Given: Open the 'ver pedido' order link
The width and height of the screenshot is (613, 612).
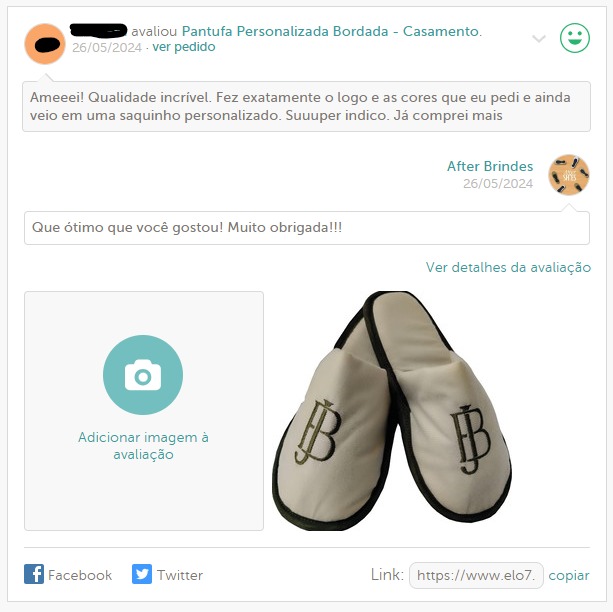Looking at the screenshot, I should point(184,47).
